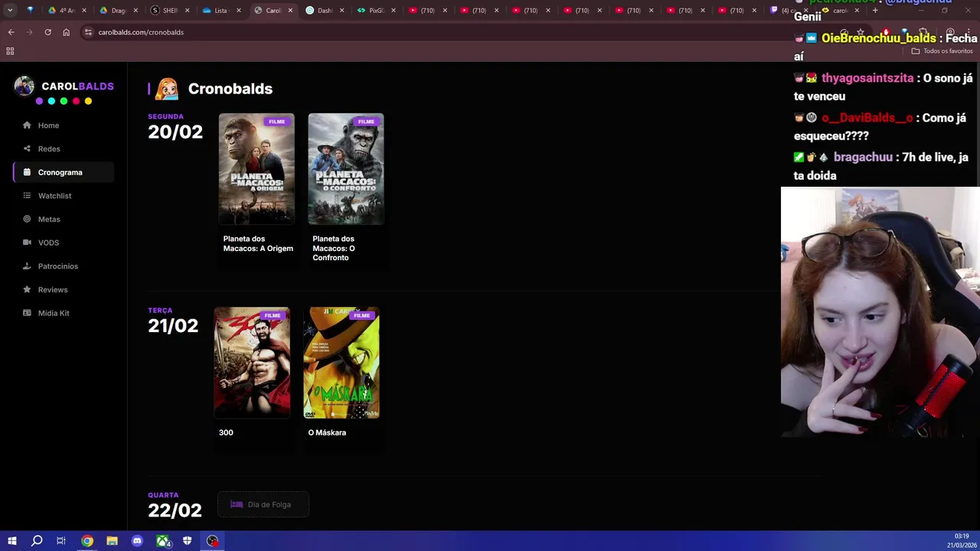This screenshot has height=551, width=980.
Task: Click the title 'Planeta dos Macacos: O Confronto'
Action: (x=334, y=248)
